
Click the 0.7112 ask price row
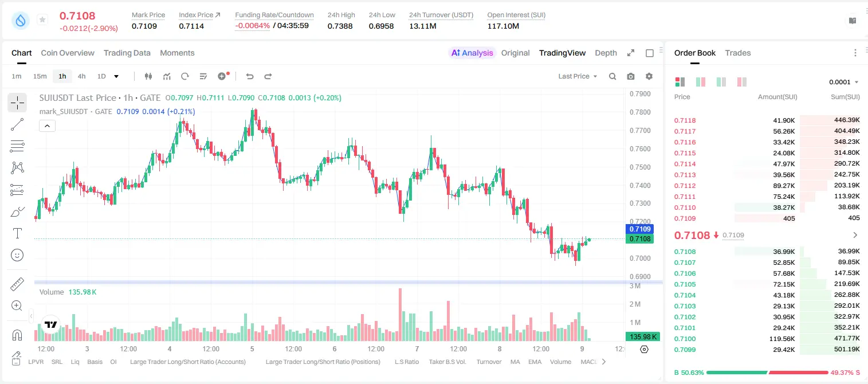tap(767, 186)
